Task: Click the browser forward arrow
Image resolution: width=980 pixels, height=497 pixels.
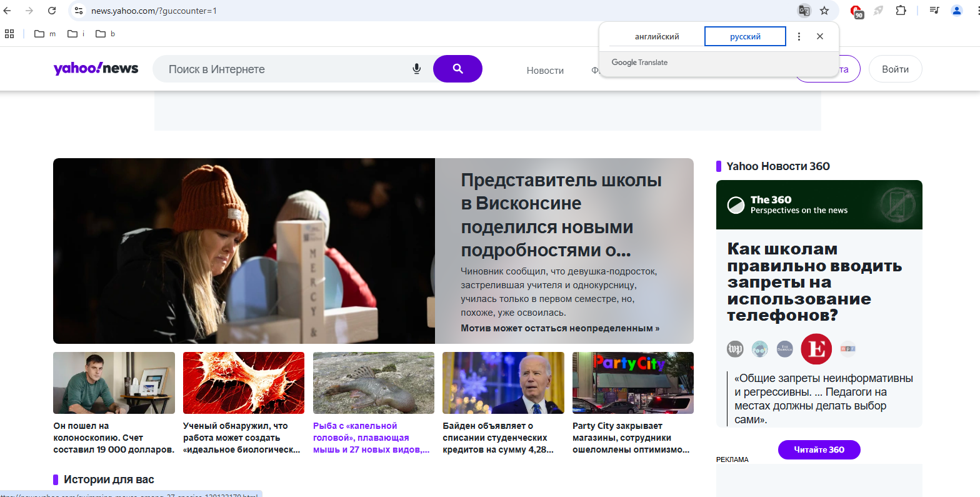Action: tap(29, 11)
